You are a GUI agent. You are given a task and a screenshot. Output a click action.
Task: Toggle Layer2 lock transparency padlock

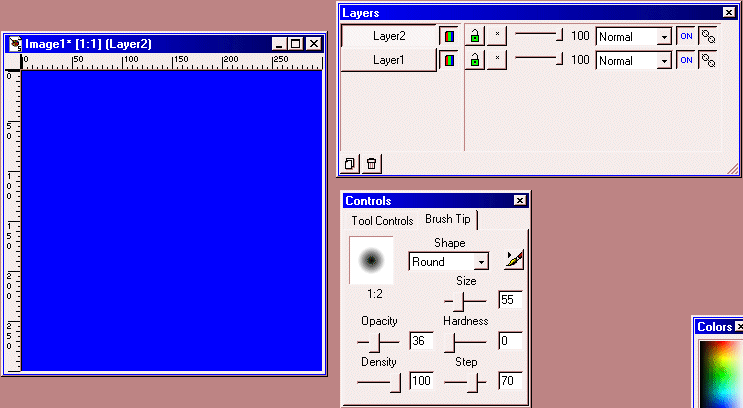[475, 36]
